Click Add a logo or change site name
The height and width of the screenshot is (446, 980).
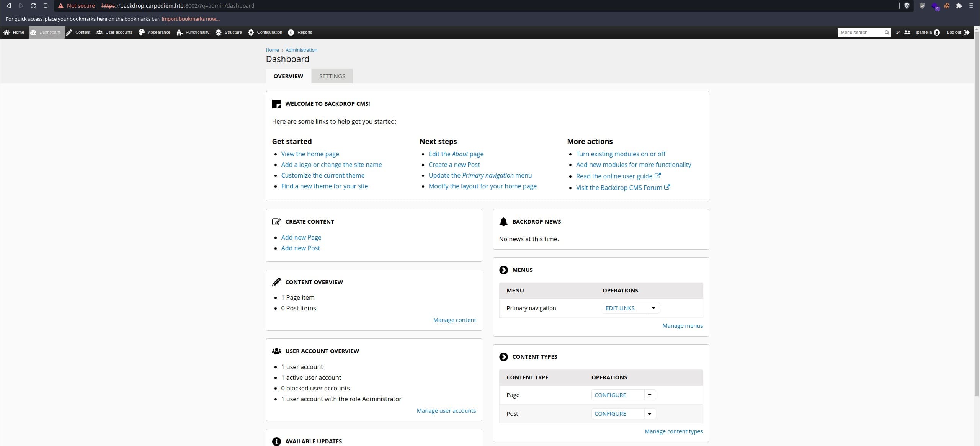[332, 165]
